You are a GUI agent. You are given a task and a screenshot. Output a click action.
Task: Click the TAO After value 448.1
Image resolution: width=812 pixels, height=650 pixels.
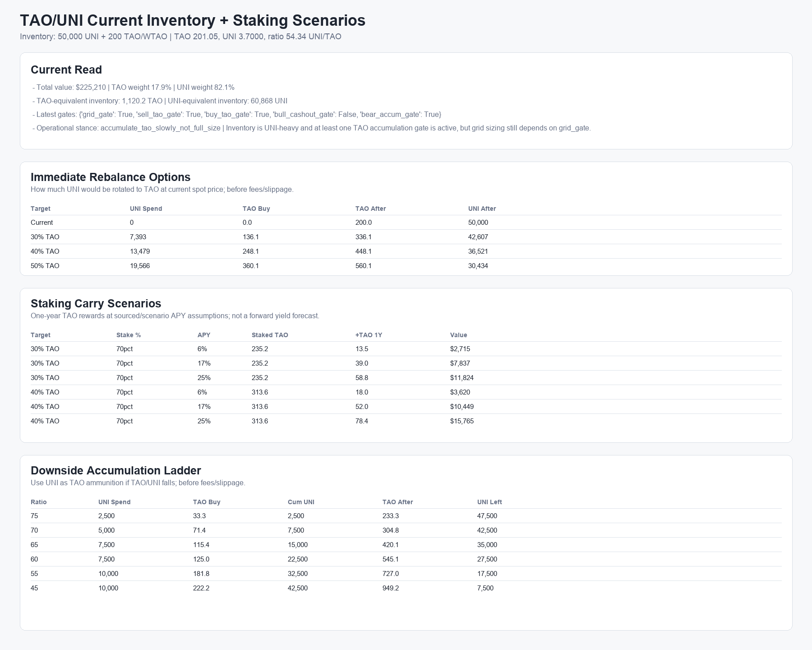pos(364,251)
